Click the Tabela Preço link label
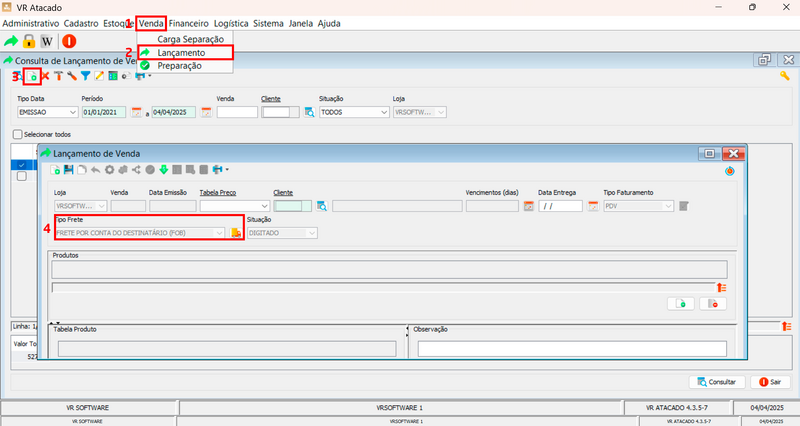This screenshot has height=426, width=800. pyautogui.click(x=218, y=193)
